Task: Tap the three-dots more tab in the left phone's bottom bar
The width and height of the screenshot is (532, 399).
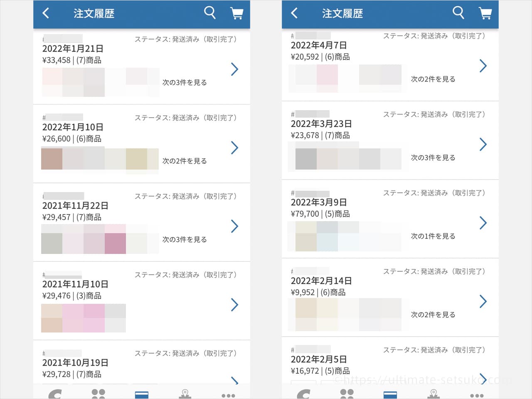Action: click(x=228, y=396)
